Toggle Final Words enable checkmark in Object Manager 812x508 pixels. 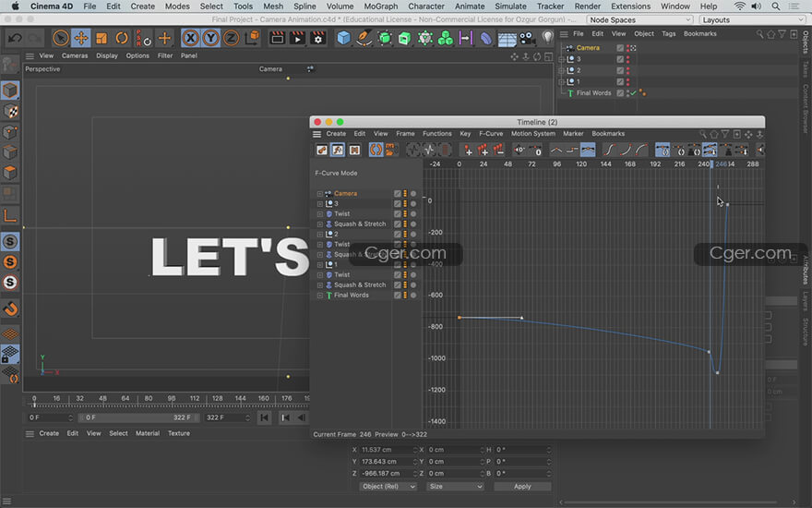pos(633,93)
